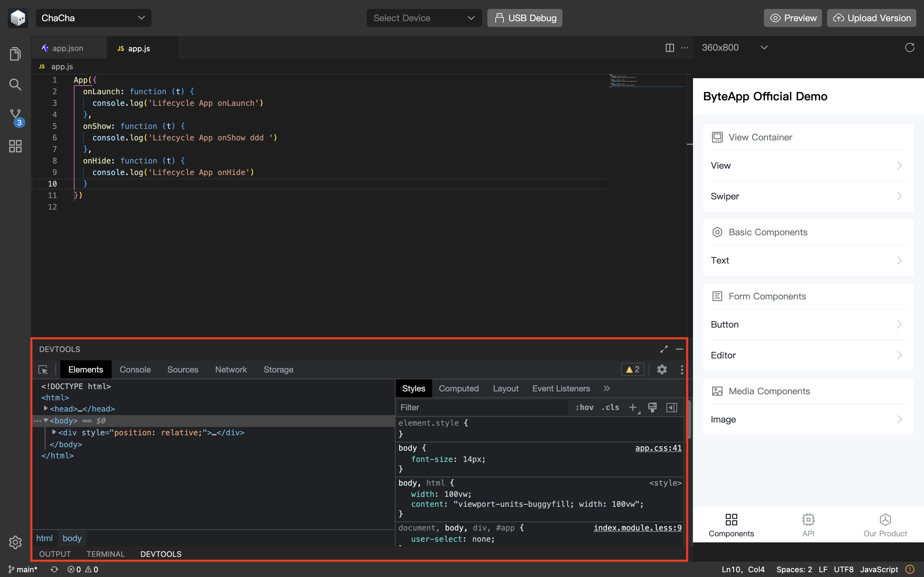The width and height of the screenshot is (924, 577).
Task: Click Preview button in top toolbar
Action: (793, 18)
